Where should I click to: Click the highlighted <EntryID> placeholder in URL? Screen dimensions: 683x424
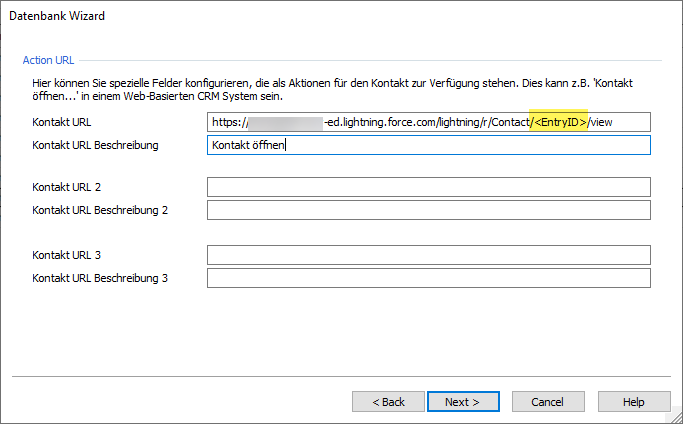559,122
